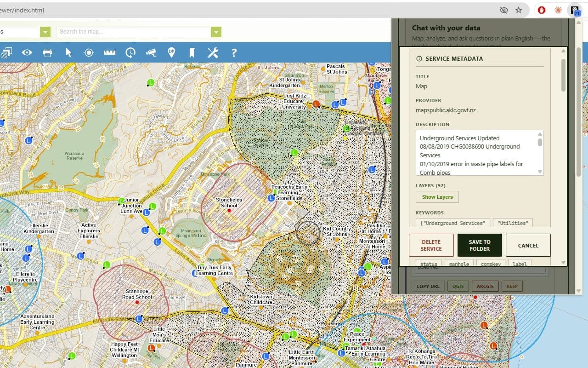Expand the Search the map dropdown arrow

tap(216, 32)
